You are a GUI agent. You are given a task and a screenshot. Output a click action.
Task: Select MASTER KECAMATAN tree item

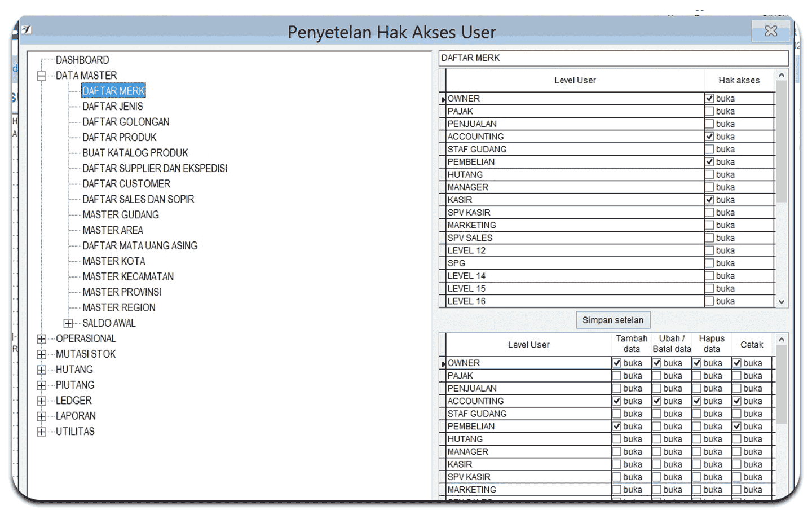[128, 277]
